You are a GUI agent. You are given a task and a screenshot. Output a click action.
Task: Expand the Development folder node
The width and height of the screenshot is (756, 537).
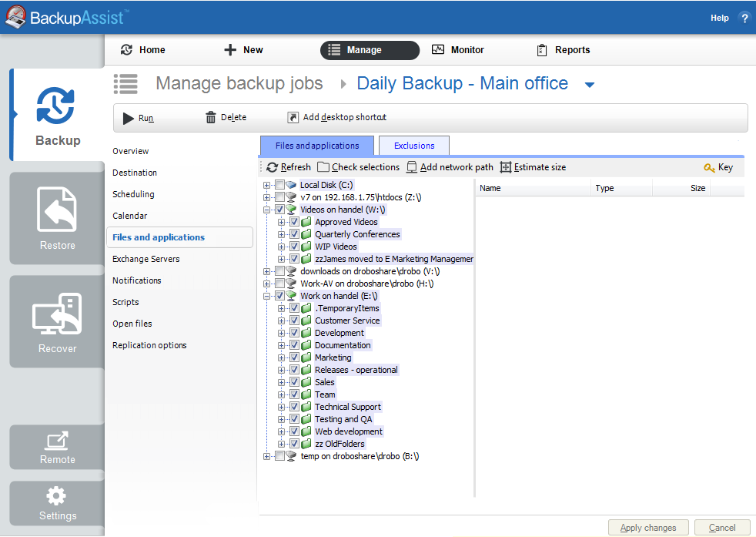click(x=282, y=333)
